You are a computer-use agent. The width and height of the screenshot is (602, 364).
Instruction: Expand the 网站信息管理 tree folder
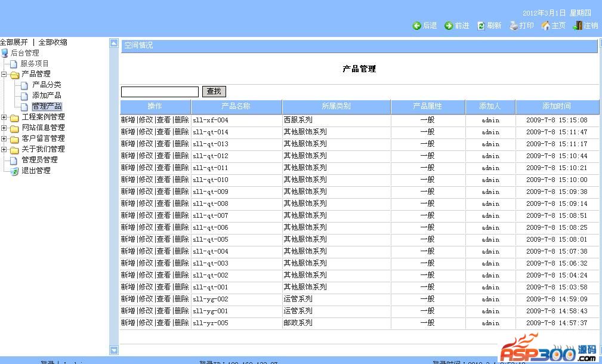pyautogui.click(x=4, y=128)
